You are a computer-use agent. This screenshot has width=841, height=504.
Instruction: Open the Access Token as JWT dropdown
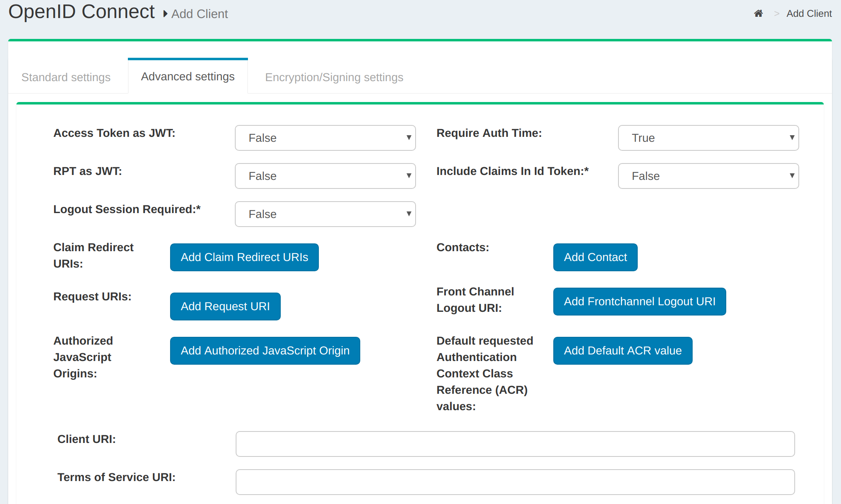(x=325, y=138)
